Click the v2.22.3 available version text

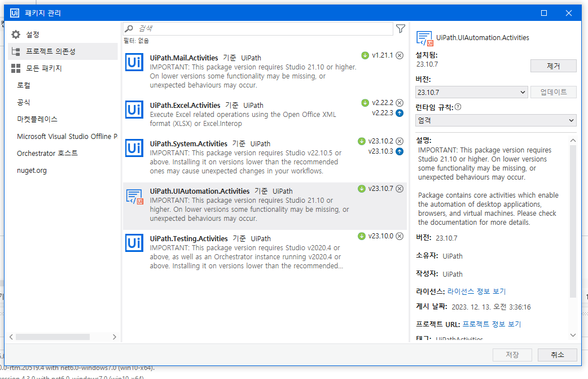coord(383,113)
